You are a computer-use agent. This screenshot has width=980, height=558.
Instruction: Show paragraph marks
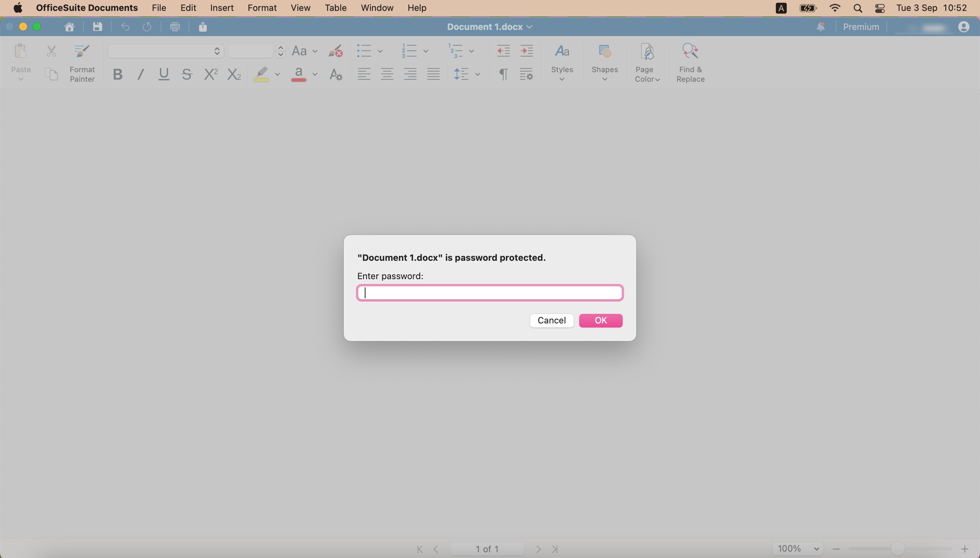(503, 74)
